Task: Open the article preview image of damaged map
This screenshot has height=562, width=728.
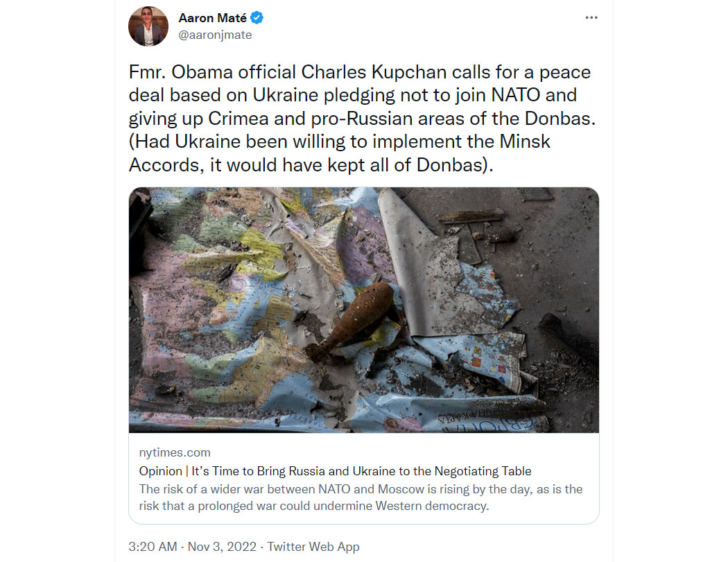Action: click(x=363, y=310)
